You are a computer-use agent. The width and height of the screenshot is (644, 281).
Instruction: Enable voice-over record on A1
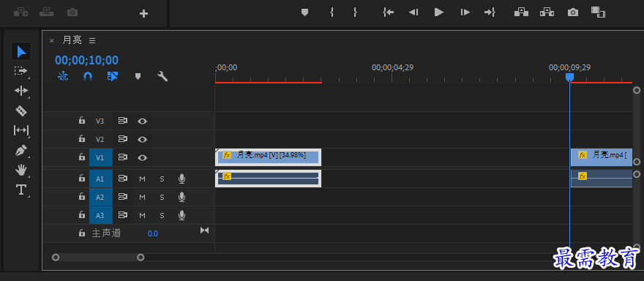pos(181,179)
